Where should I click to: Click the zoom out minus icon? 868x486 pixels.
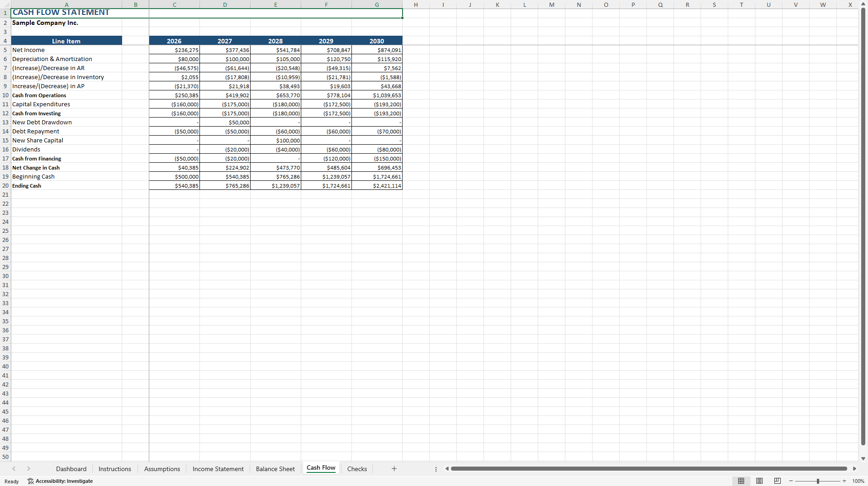(x=791, y=481)
